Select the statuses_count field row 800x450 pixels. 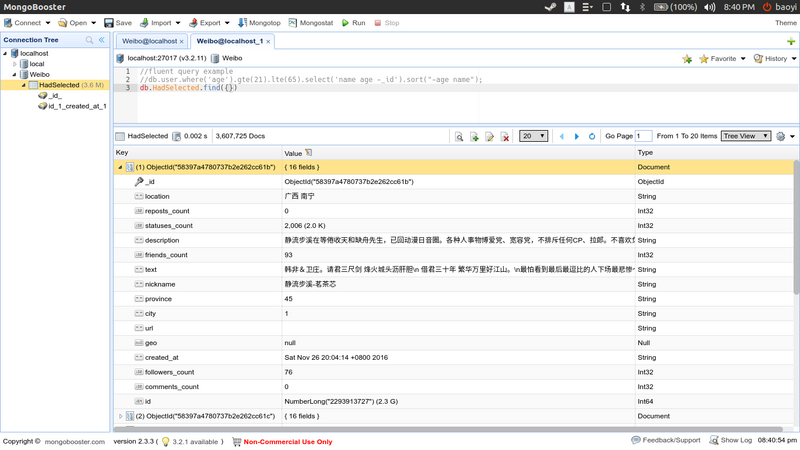click(x=454, y=226)
